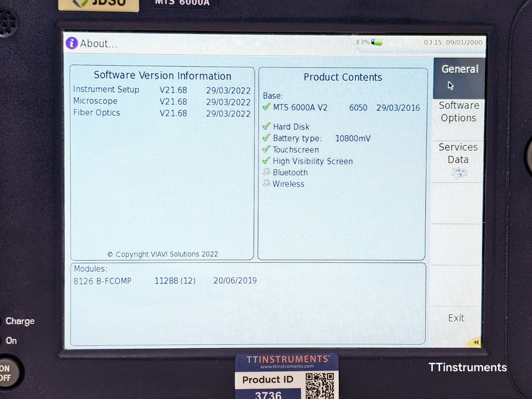Image resolution: width=532 pixels, height=399 pixels.
Task: Click the Fiber Optics row label
Action: point(96,113)
